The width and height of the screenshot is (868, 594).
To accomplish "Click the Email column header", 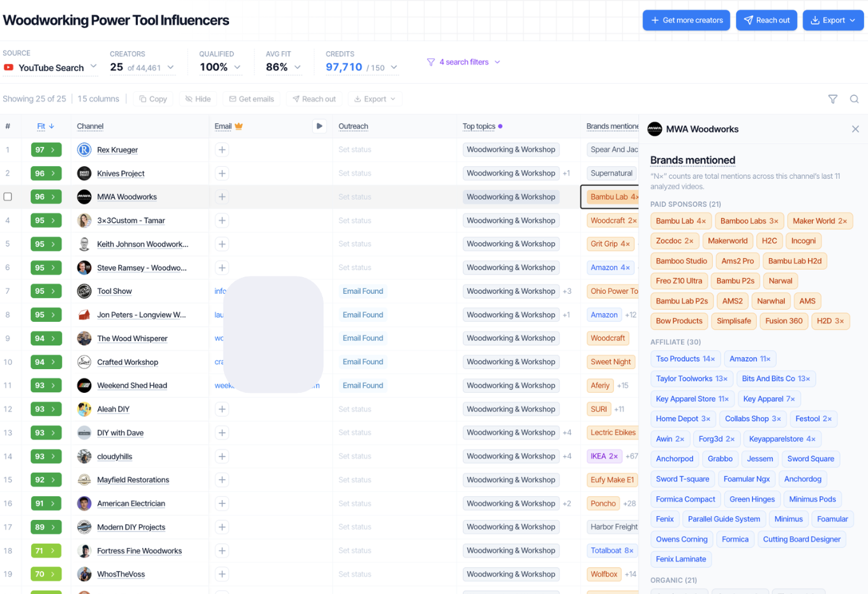I will pos(223,126).
